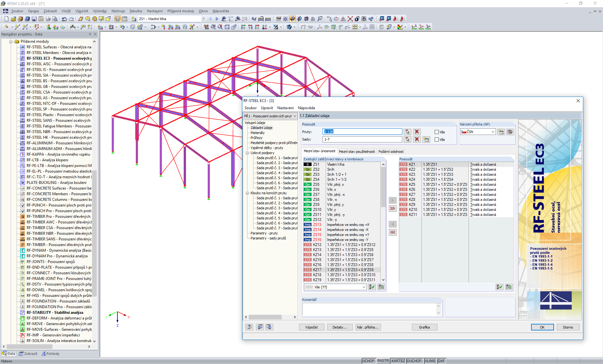The width and height of the screenshot is (603, 364).
Task: Create new national annex icon next to ČSN
Action: (x=501, y=132)
